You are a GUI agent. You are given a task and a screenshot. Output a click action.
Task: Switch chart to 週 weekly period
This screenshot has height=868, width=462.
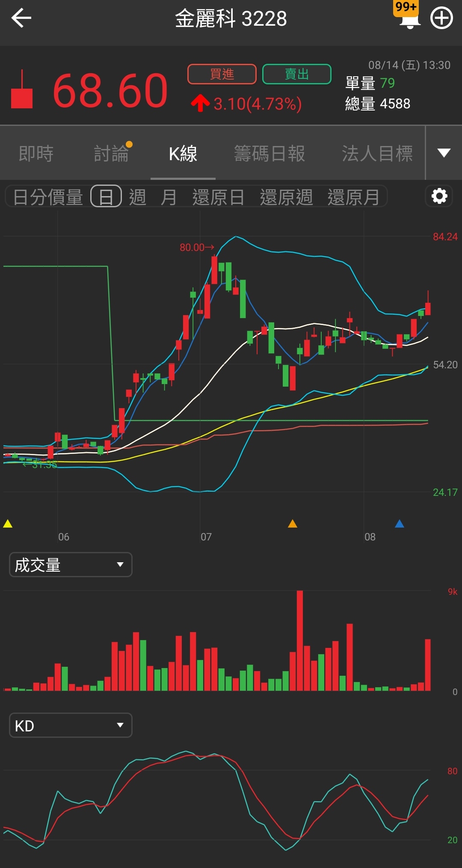(x=137, y=197)
